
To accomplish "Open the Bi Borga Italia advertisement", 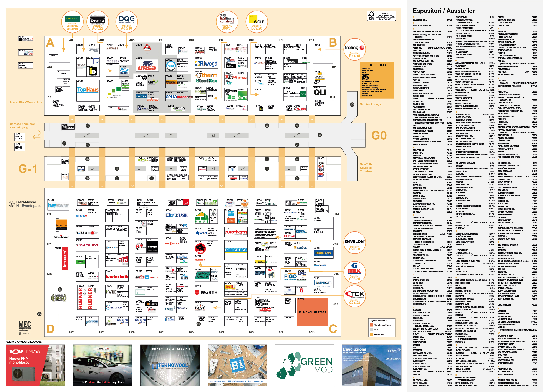I will [x=237, y=365].
